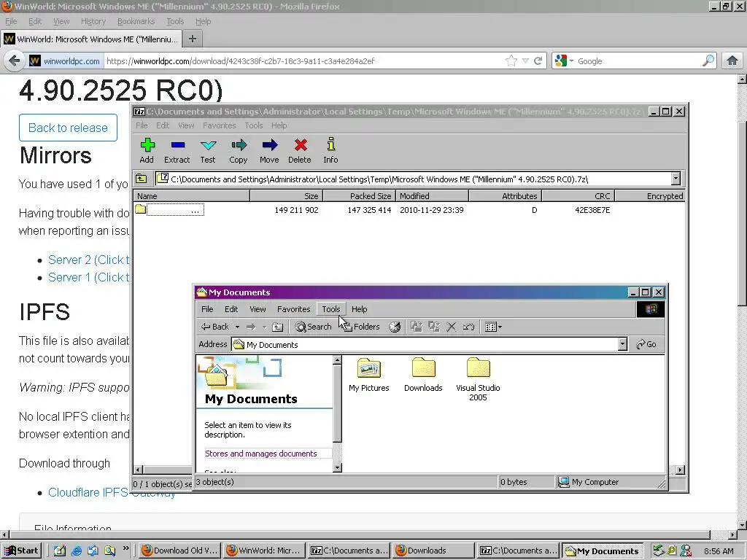Click the Go button in My Documents

pyautogui.click(x=647, y=344)
